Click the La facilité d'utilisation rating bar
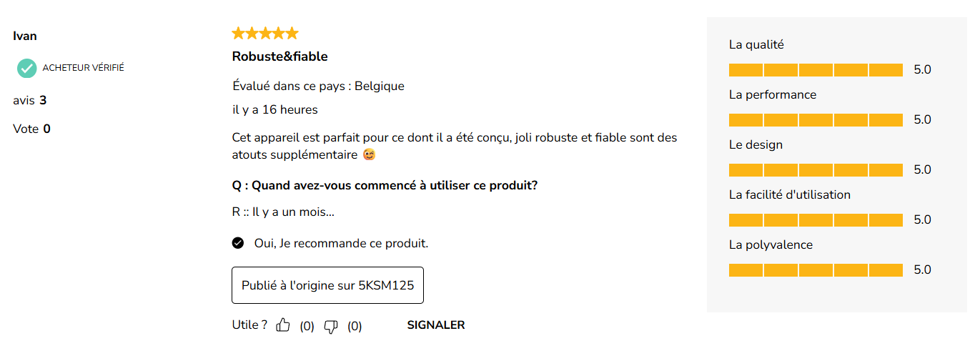Image resolution: width=980 pixels, height=356 pixels. 816,220
